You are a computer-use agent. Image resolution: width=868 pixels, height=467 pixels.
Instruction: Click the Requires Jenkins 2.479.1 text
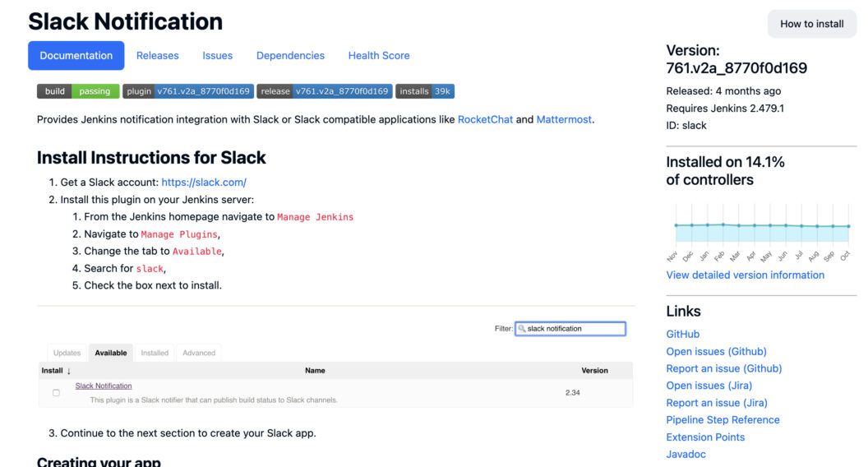pyautogui.click(x=725, y=109)
